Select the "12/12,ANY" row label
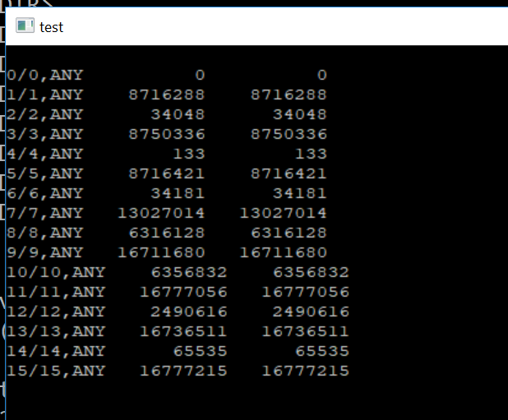Viewport: 508px width, 420px height. tap(56, 312)
